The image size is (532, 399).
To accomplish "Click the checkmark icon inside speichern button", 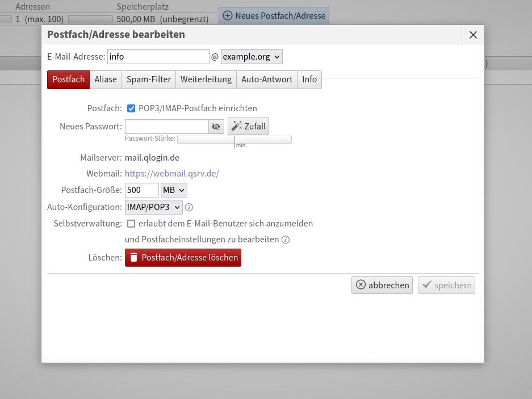I will coord(428,285).
